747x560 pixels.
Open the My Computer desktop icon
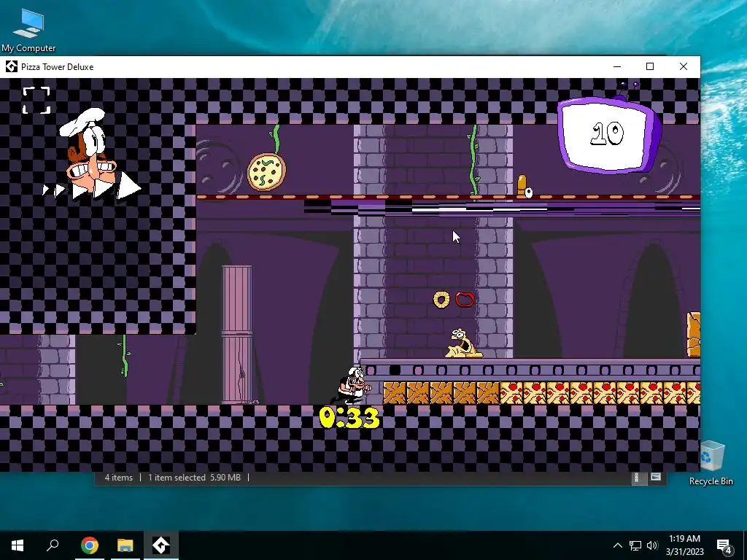(28, 31)
